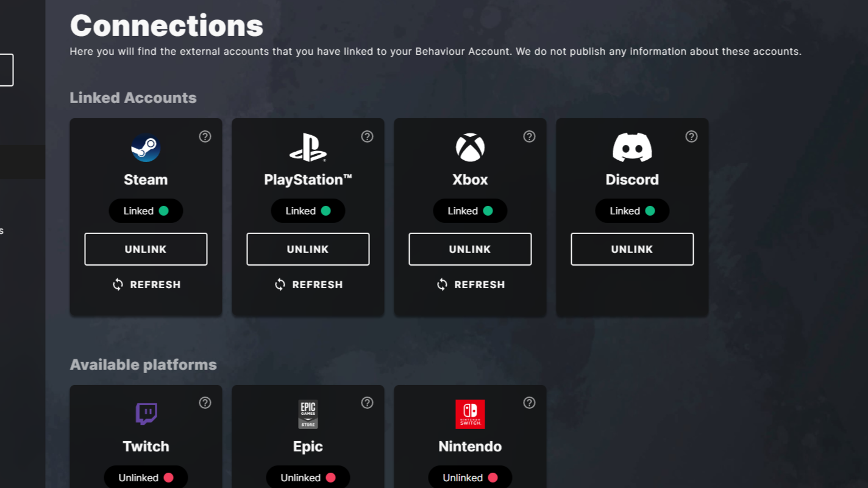Viewport: 868px width, 488px height.
Task: Click the Discord logo icon
Action: (x=632, y=148)
